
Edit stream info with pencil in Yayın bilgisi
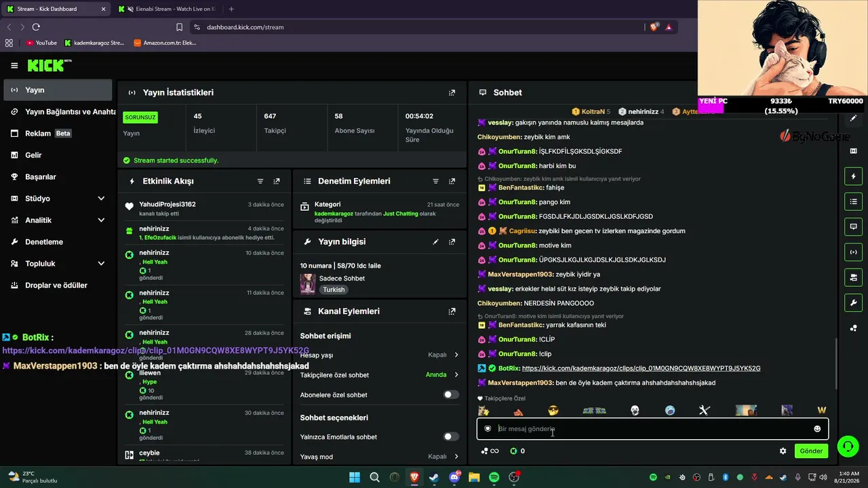(x=436, y=242)
